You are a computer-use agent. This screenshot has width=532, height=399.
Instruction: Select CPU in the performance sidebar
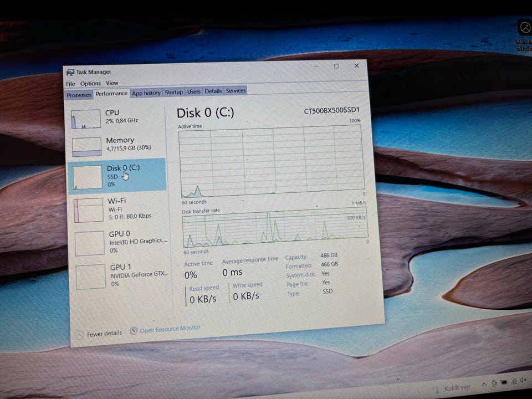[x=116, y=119]
